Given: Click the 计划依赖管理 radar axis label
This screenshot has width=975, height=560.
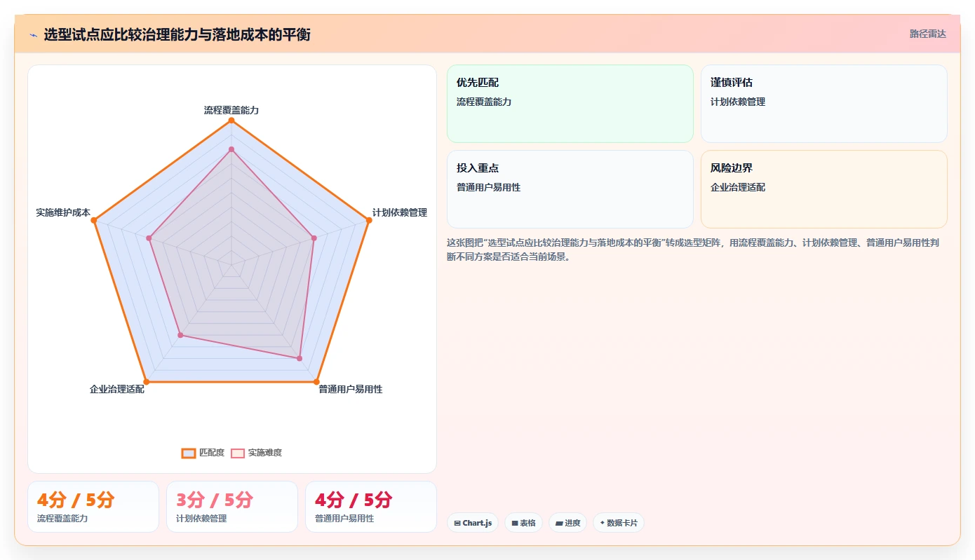Looking at the screenshot, I should pyautogui.click(x=400, y=212).
